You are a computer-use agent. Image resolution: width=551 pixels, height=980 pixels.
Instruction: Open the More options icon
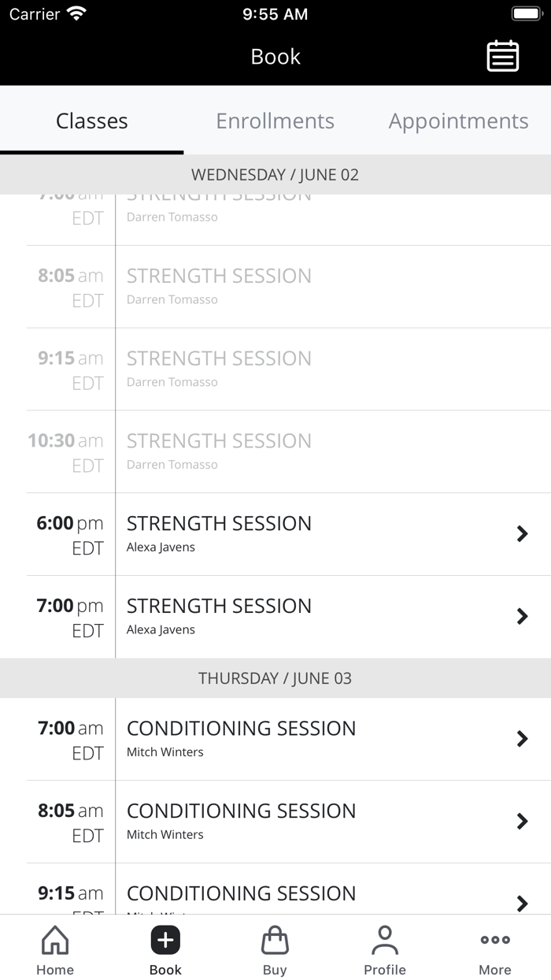click(494, 940)
